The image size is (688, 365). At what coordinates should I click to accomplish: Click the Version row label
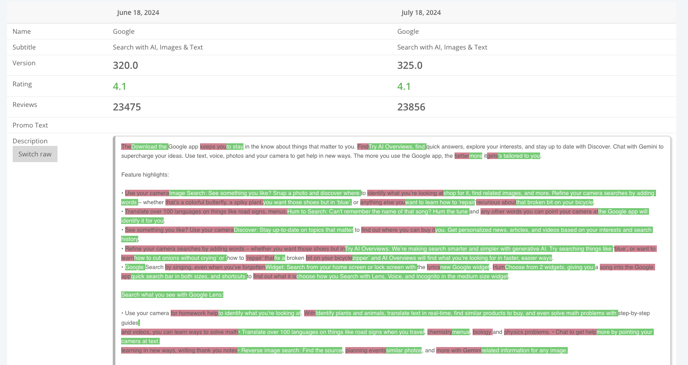[24, 63]
